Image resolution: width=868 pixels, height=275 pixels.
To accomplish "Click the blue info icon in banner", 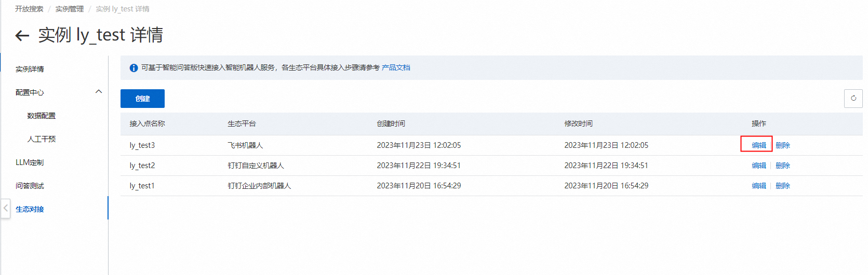I will click(133, 68).
